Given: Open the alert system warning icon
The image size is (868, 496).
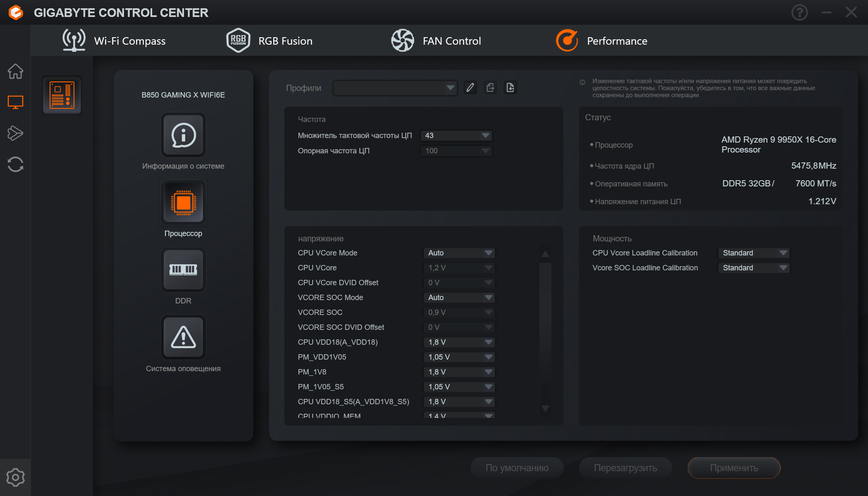Looking at the screenshot, I should [x=183, y=337].
